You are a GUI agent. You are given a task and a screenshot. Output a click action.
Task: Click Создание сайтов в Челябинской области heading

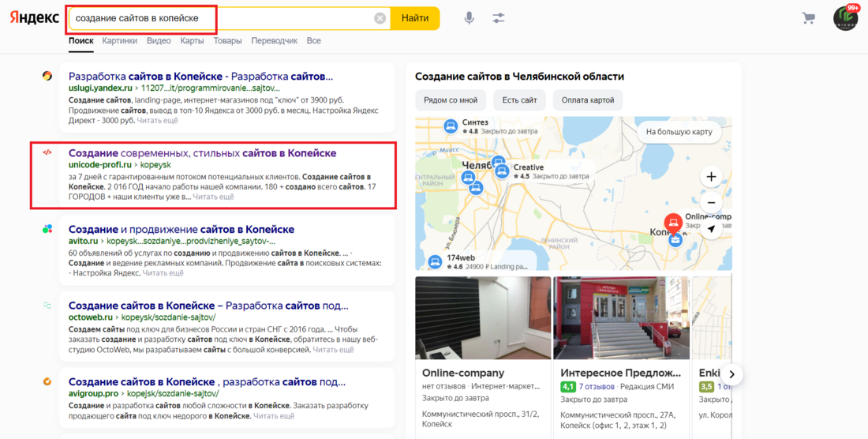tap(519, 77)
